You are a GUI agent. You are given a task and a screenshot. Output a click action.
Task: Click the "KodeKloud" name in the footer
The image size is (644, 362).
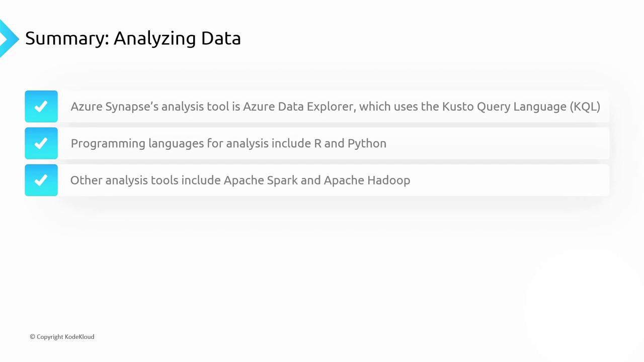79,337
